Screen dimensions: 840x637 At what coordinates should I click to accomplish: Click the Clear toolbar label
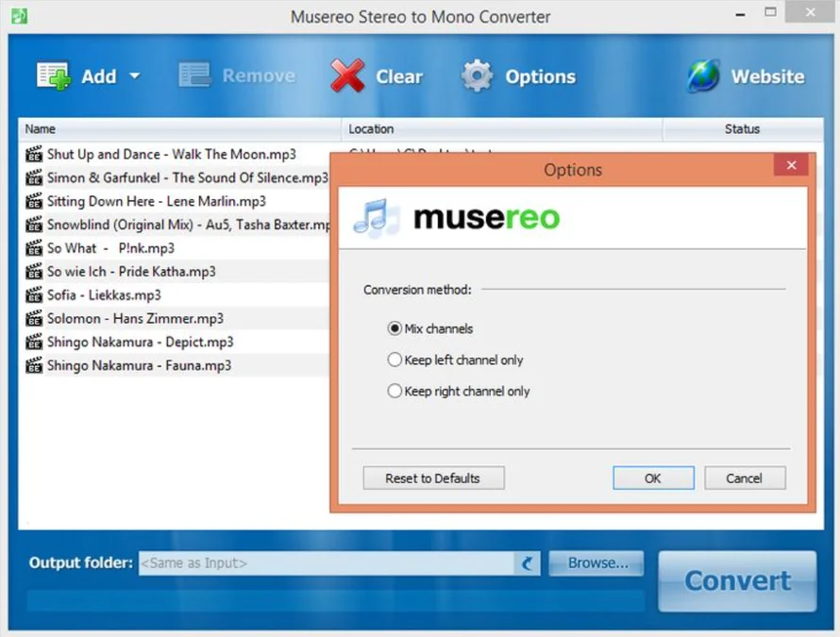(x=399, y=76)
